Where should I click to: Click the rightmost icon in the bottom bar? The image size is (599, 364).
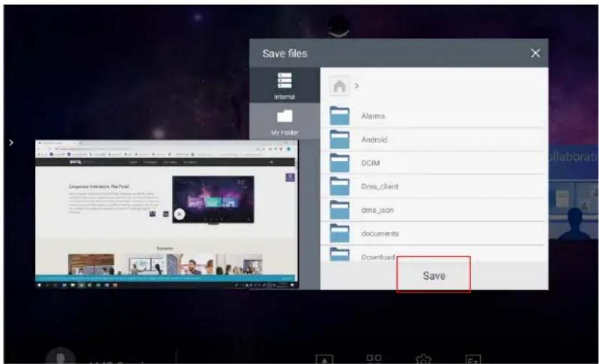coord(473,360)
